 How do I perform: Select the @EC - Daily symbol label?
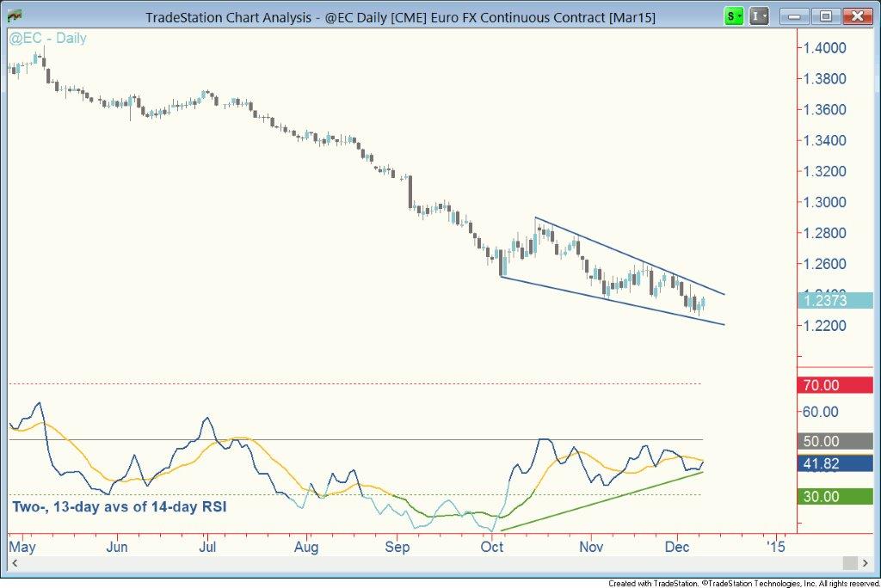point(47,39)
